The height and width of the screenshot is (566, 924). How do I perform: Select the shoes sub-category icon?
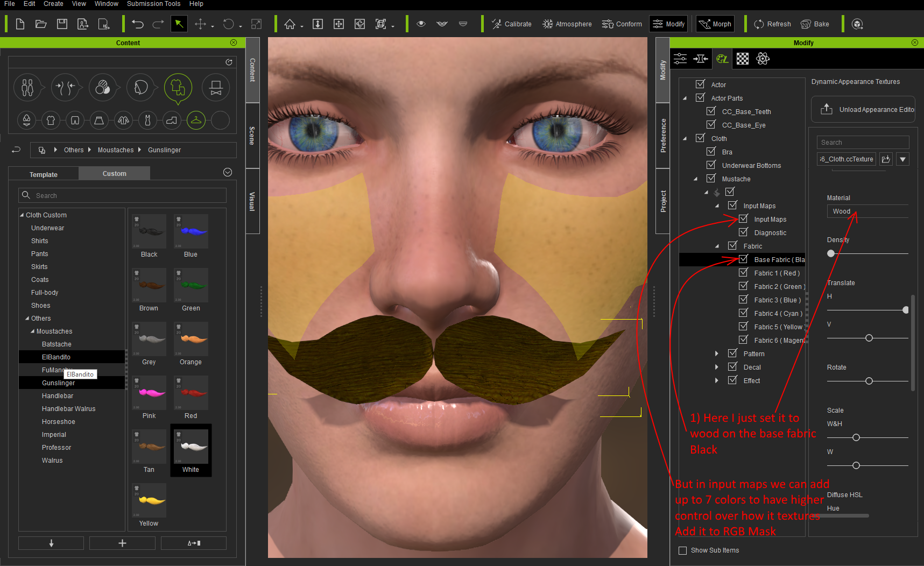coord(172,121)
